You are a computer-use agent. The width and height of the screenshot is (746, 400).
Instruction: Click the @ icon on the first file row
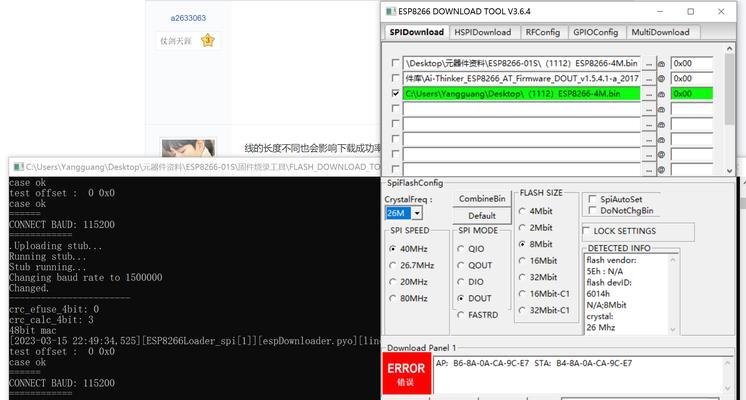[x=661, y=63]
